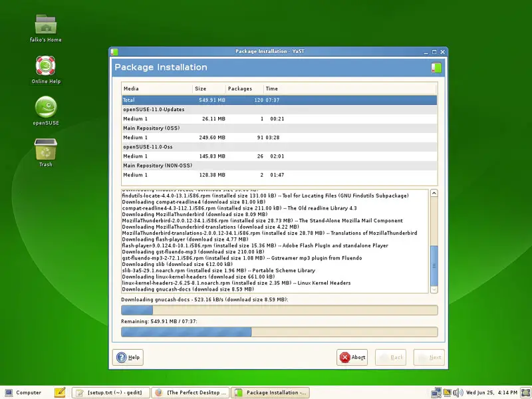Screen dimensions: 532x399
Task: Click the gst-fluendo-mp3-2-72.1 rpm log line
Action: [242, 258]
